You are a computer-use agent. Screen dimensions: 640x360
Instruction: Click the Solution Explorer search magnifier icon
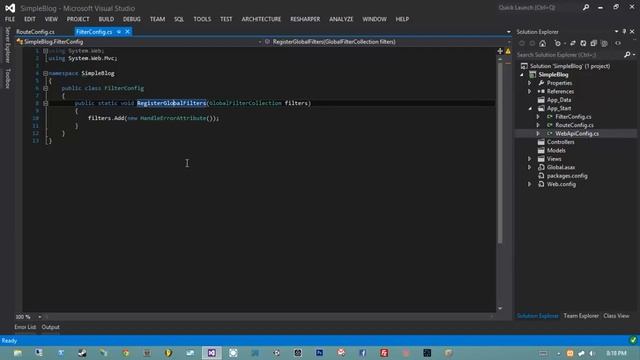click(627, 55)
